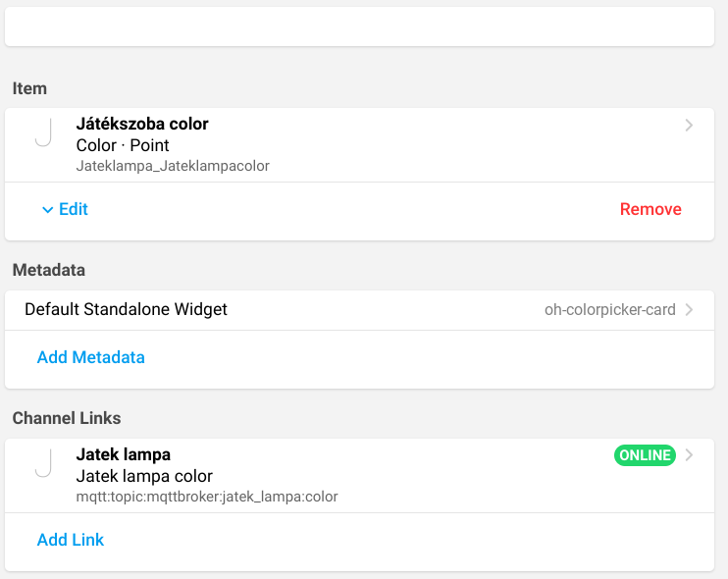Click the down arrow beside Edit
The width and height of the screenshot is (728, 579).
(x=47, y=209)
